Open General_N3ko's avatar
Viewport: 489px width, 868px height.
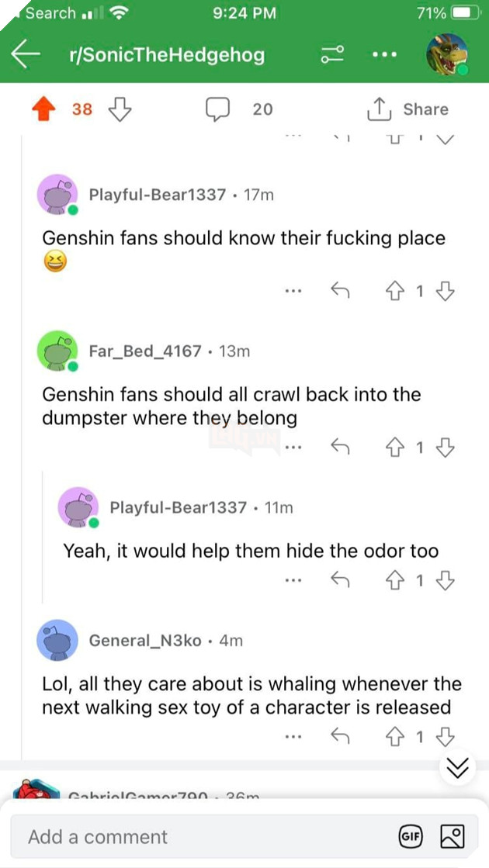[x=57, y=640]
